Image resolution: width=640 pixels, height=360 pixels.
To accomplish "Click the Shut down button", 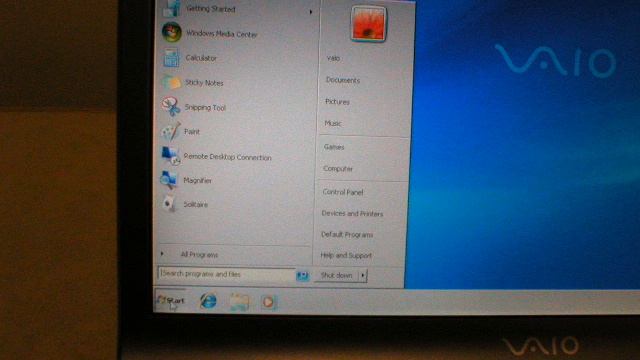I will tap(336, 276).
